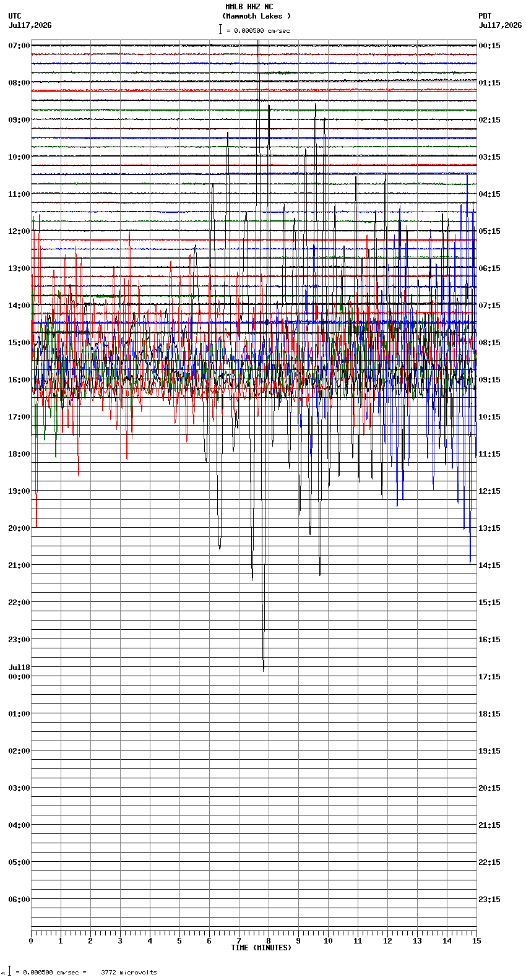526x980 pixels.
Task: Click the 05:15 PDT time label
Action: (x=489, y=231)
